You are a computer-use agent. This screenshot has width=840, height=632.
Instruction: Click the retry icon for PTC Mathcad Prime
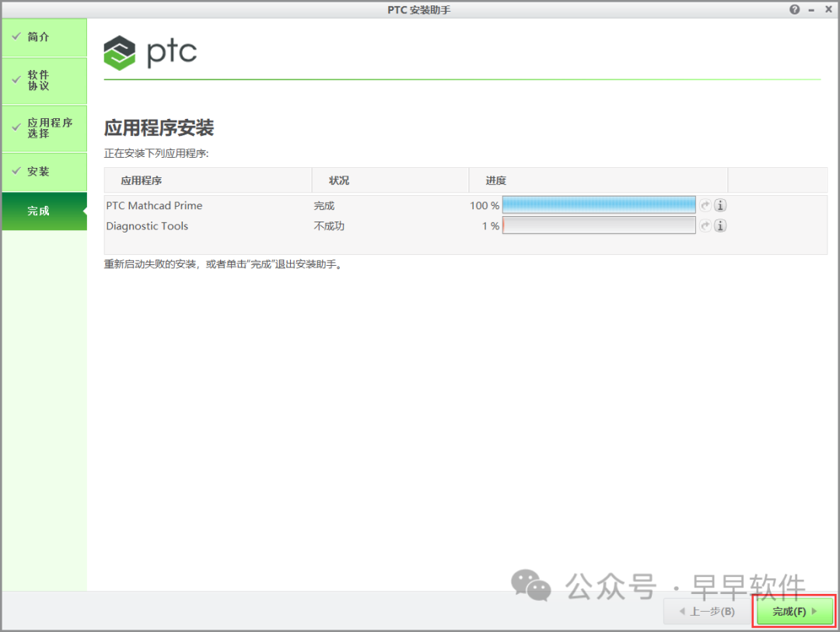tap(705, 205)
